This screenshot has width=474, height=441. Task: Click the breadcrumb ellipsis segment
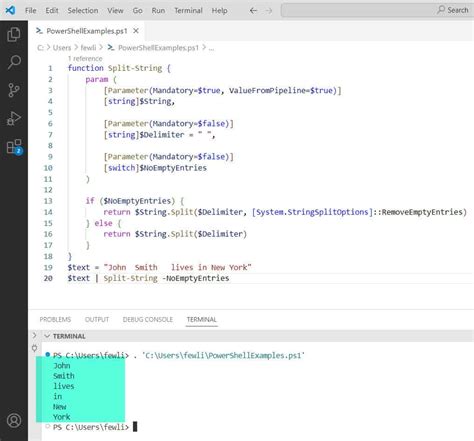tap(211, 48)
